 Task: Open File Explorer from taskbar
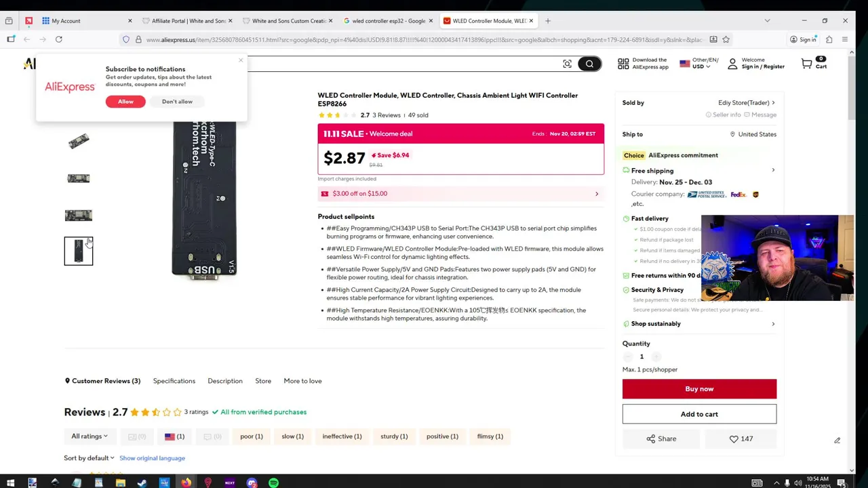tap(120, 483)
